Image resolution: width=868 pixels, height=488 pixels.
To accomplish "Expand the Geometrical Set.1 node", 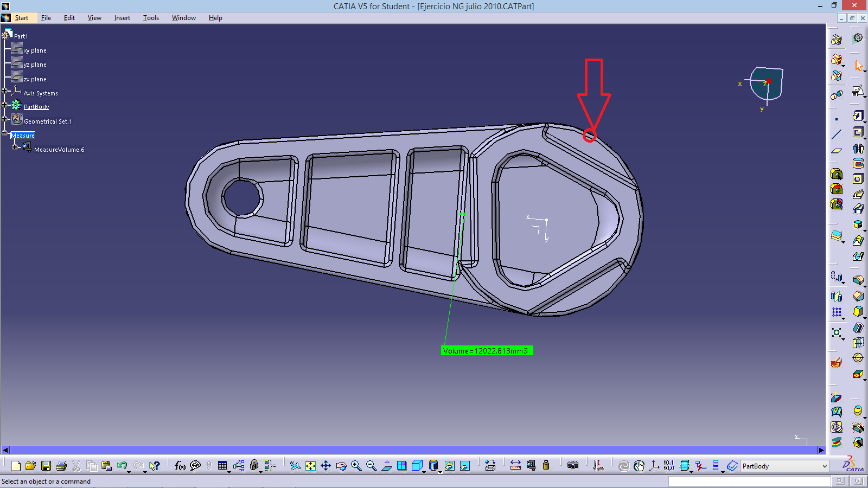I will coord(4,118).
